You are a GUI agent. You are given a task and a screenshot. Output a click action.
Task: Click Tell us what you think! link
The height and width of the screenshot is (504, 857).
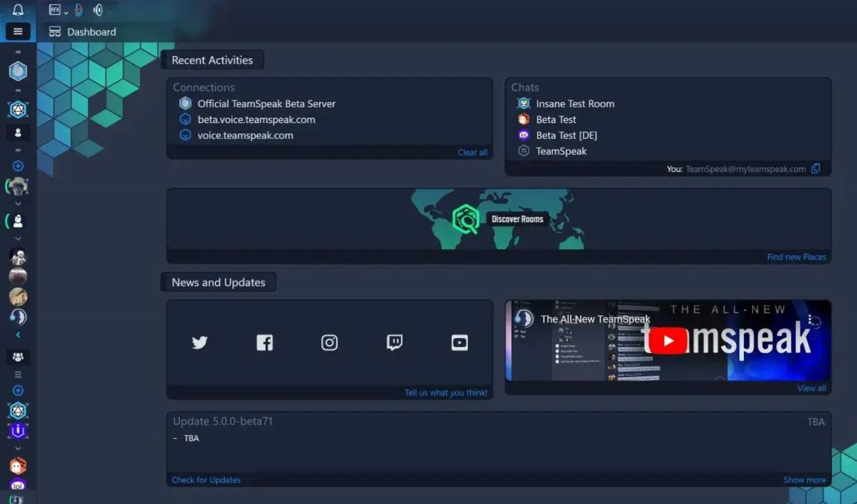click(x=446, y=393)
